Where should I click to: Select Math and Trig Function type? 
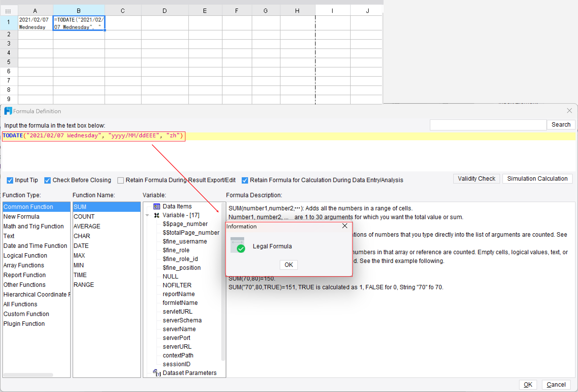pos(36,226)
